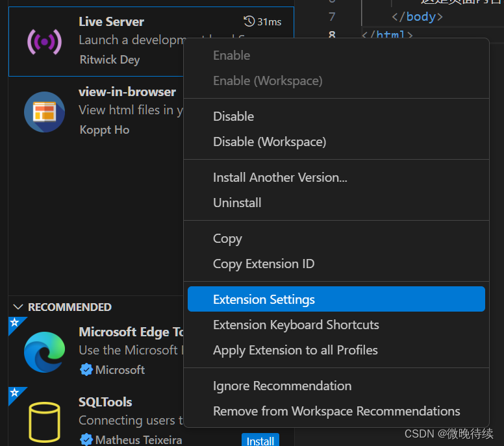Viewport: 504px width, 446px height.
Task: Click Copy in the context menu
Action: coord(336,238)
